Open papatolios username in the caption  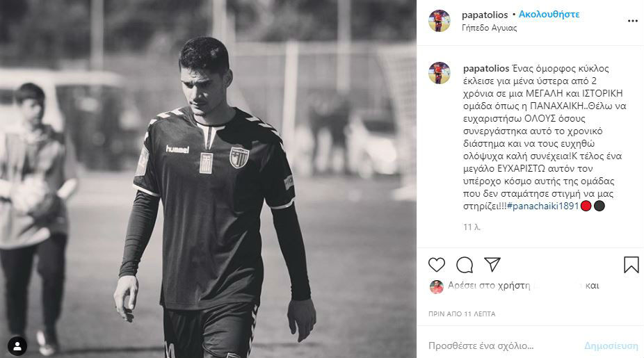486,69
